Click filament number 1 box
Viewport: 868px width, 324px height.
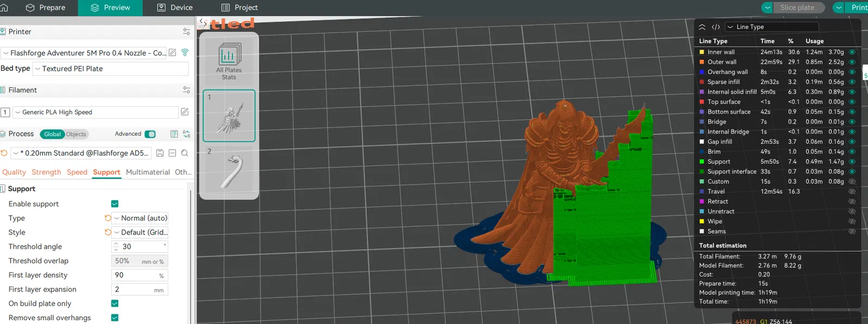pos(5,112)
